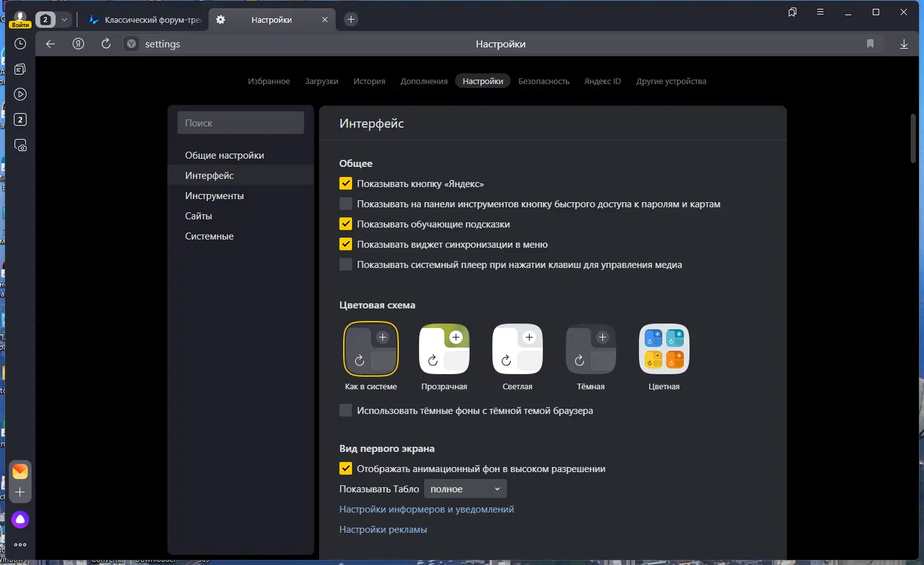Viewport: 924px width, 565px height.
Task: Open the Collections icon in the side panel
Action: 20,69
